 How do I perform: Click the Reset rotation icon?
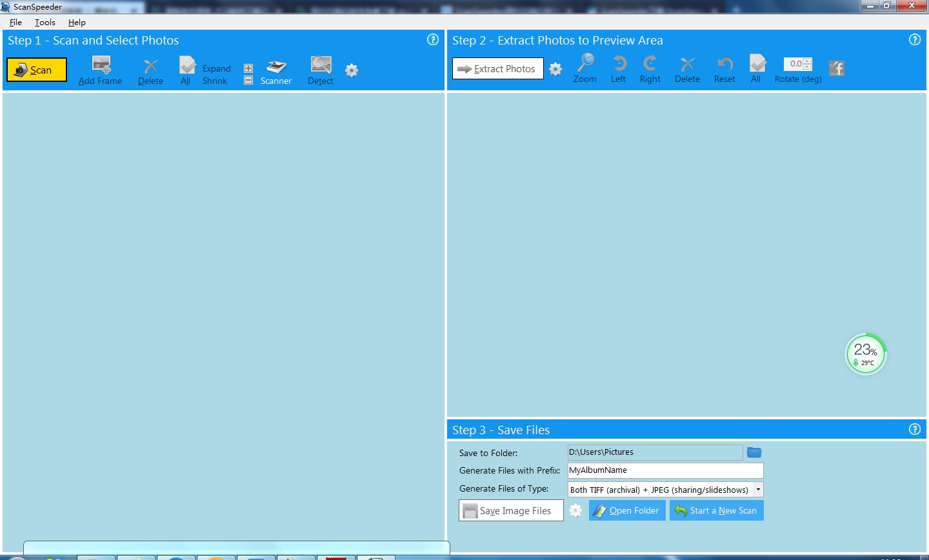(x=724, y=68)
